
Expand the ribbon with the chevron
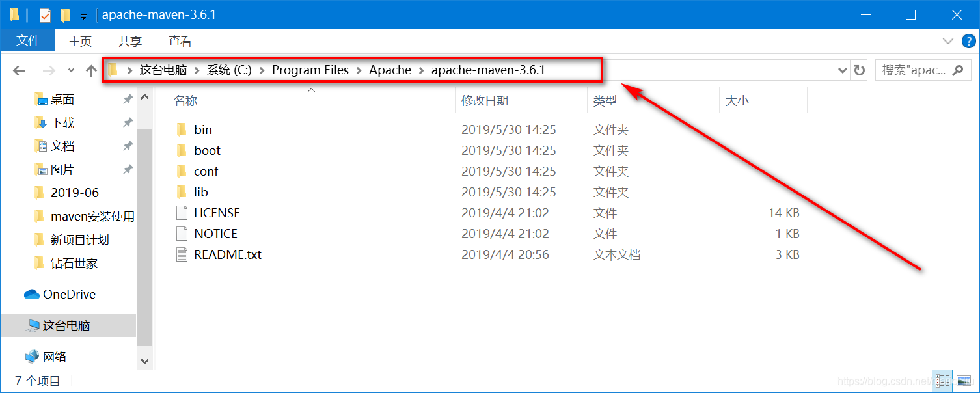[x=948, y=41]
